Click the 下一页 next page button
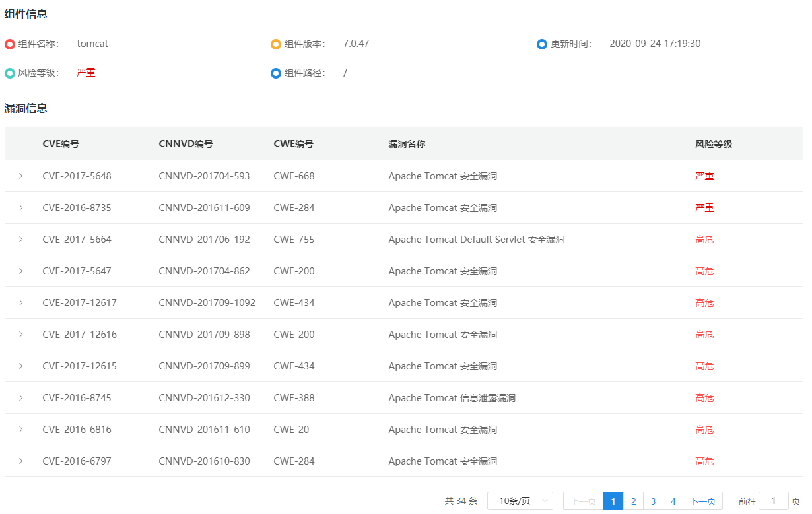The width and height of the screenshot is (812, 514). pos(703,501)
